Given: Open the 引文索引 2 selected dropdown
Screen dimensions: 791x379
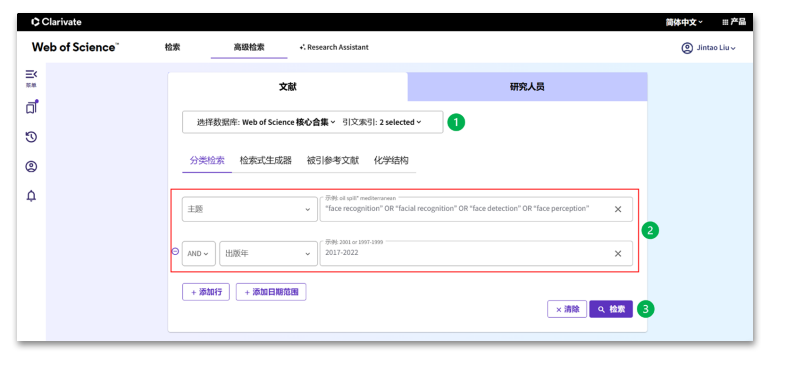Looking at the screenshot, I should pos(381,122).
